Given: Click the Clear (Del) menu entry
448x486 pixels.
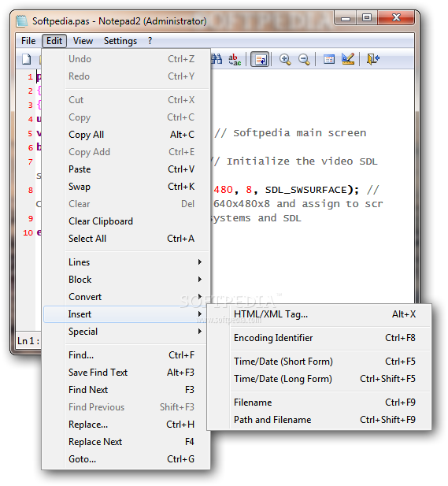Looking at the screenshot, I should (x=127, y=204).
